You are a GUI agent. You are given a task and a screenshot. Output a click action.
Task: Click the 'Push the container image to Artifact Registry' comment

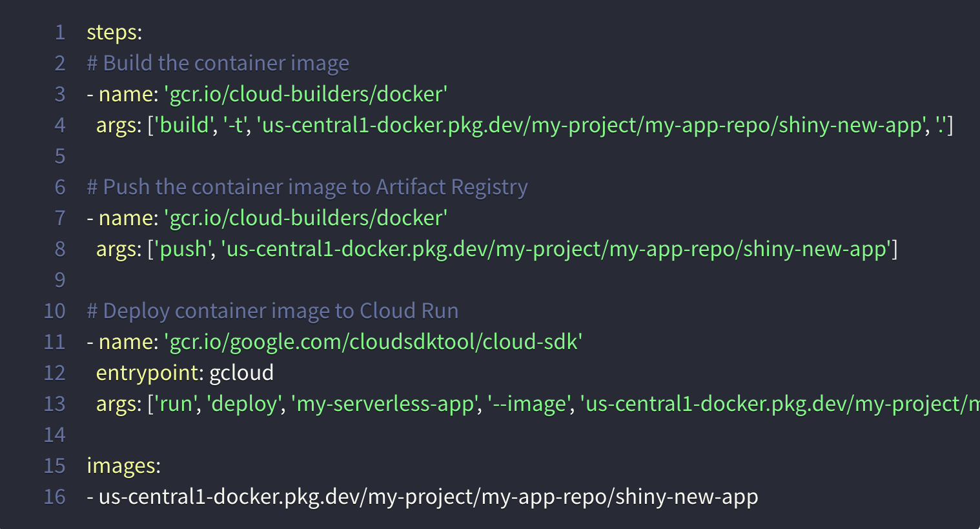307,187
